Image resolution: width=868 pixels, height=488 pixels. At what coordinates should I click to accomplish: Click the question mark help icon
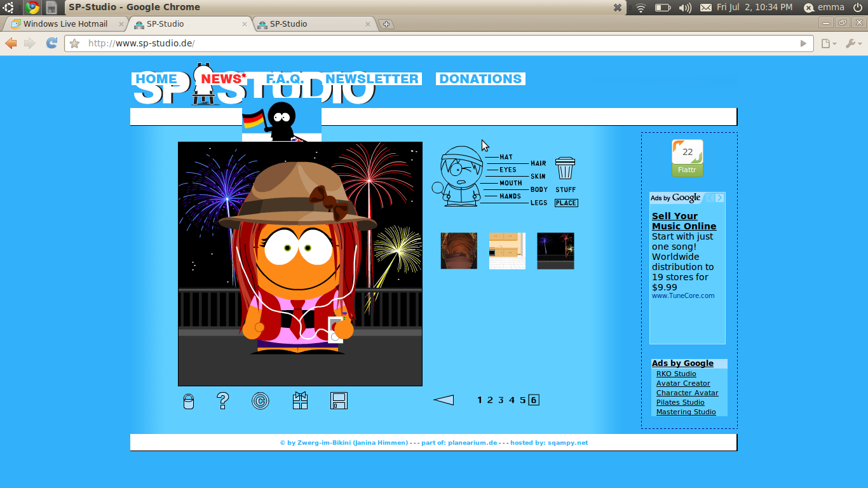222,400
